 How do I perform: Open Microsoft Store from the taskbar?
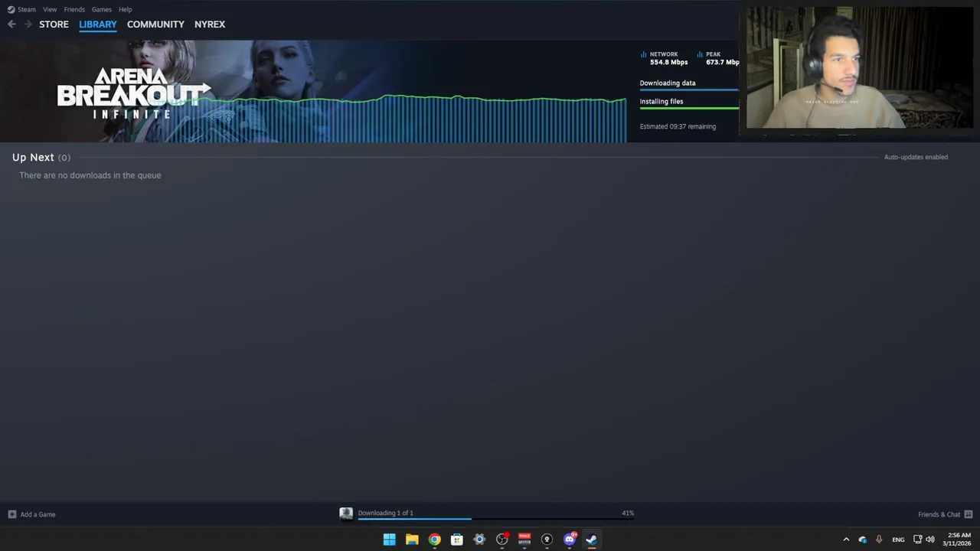pos(457,540)
